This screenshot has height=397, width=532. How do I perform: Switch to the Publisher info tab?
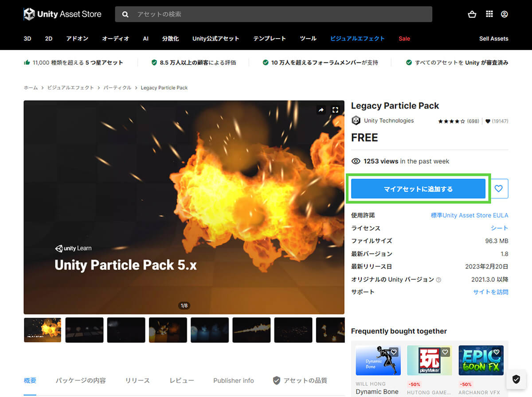pyautogui.click(x=234, y=381)
